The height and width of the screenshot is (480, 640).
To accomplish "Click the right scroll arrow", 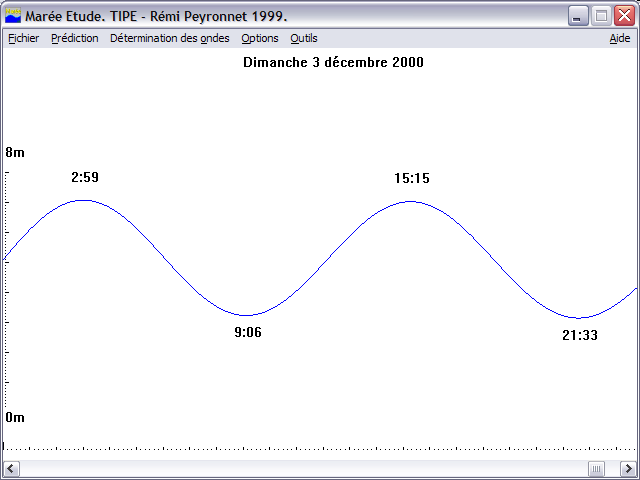I will point(629,468).
